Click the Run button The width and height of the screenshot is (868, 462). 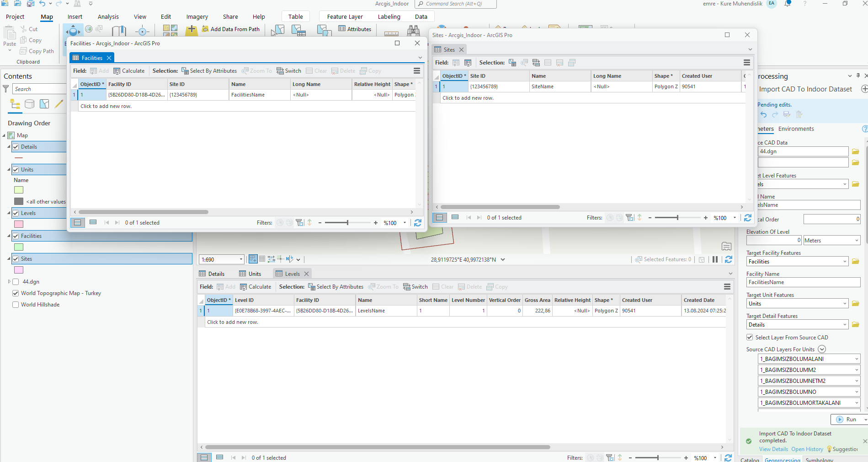coord(847,419)
